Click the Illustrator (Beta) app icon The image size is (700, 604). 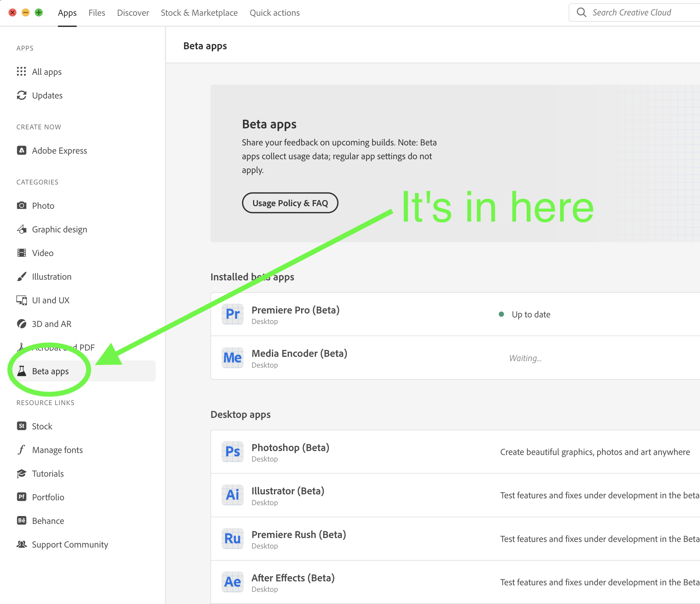(232, 495)
